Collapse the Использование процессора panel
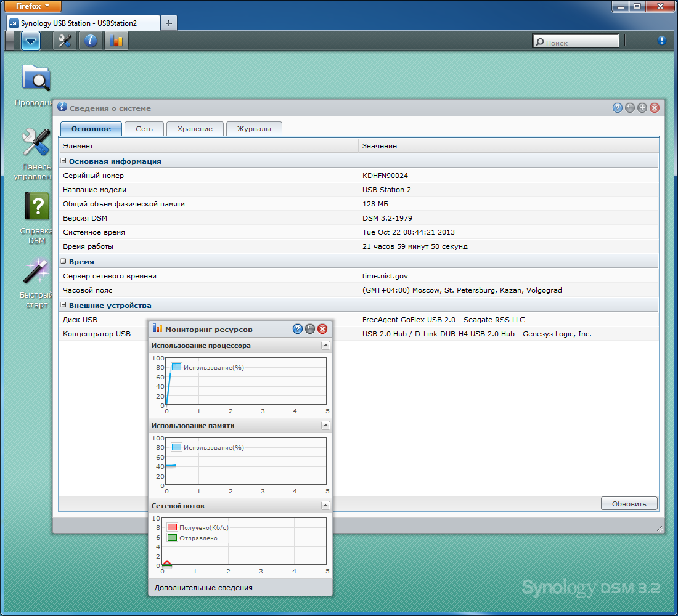Image resolution: width=678 pixels, height=616 pixels. click(x=325, y=345)
